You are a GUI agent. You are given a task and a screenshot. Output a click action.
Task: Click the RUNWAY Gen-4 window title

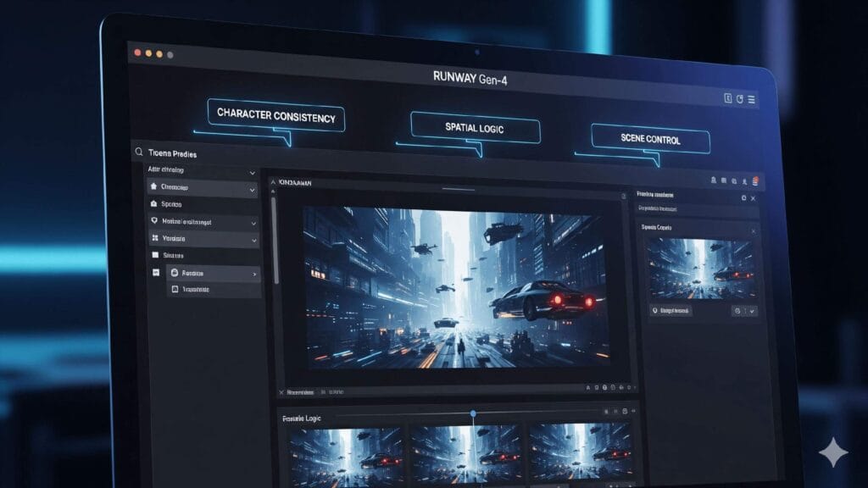(x=470, y=78)
